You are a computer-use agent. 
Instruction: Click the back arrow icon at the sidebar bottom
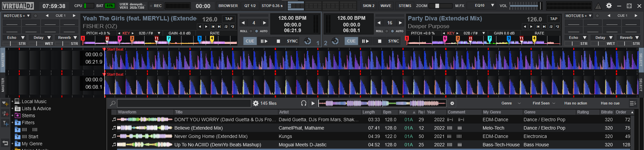5,143
